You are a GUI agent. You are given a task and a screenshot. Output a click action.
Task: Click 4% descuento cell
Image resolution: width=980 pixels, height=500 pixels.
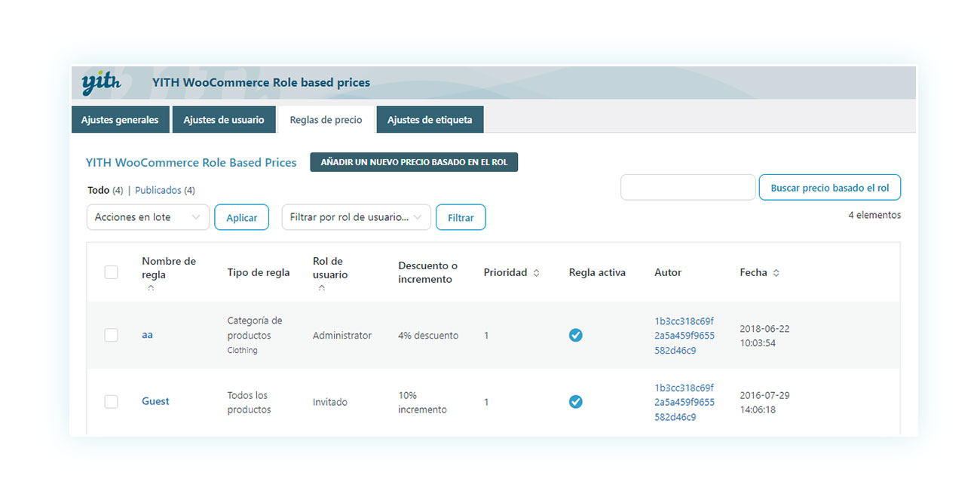(x=428, y=336)
